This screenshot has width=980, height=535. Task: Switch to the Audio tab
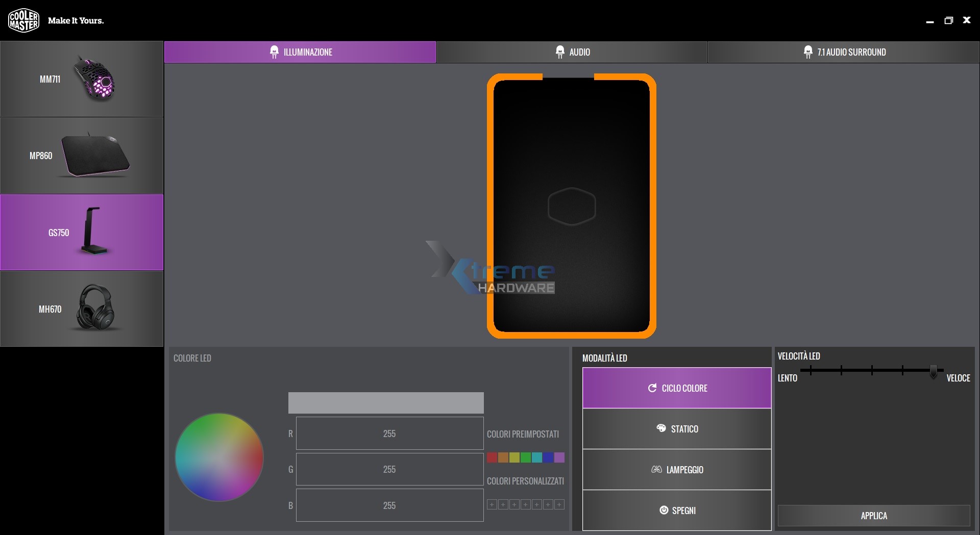(572, 52)
